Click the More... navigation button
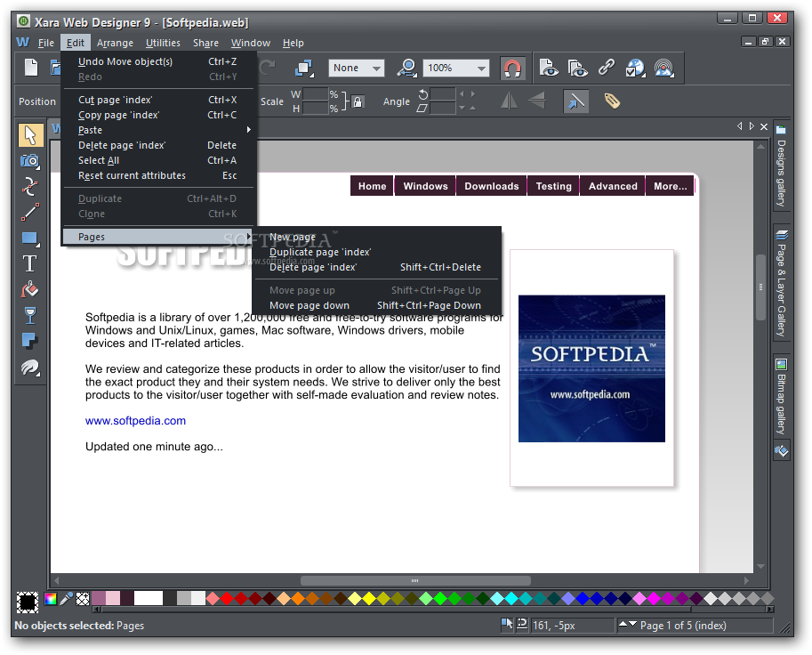Image resolution: width=812 pixels, height=655 pixels. tap(670, 186)
